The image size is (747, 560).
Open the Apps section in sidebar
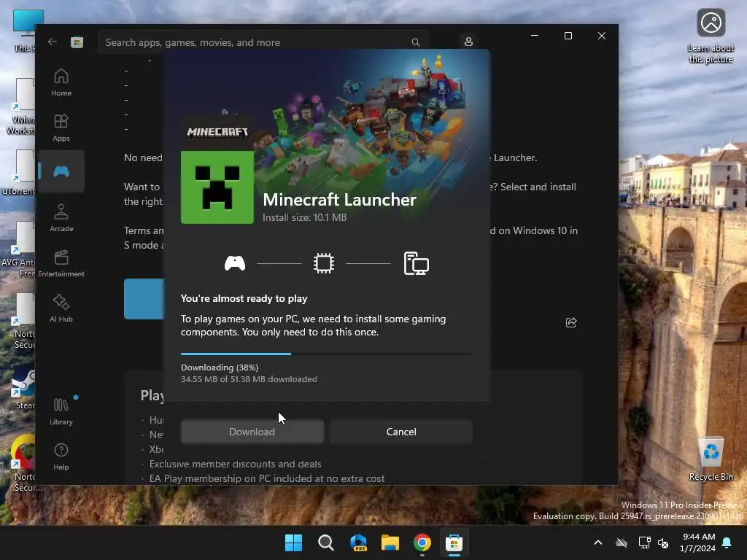click(61, 128)
